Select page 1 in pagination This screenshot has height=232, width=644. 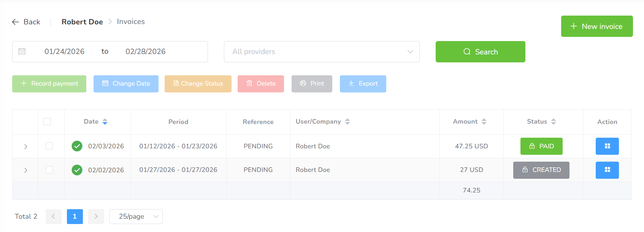tap(75, 216)
